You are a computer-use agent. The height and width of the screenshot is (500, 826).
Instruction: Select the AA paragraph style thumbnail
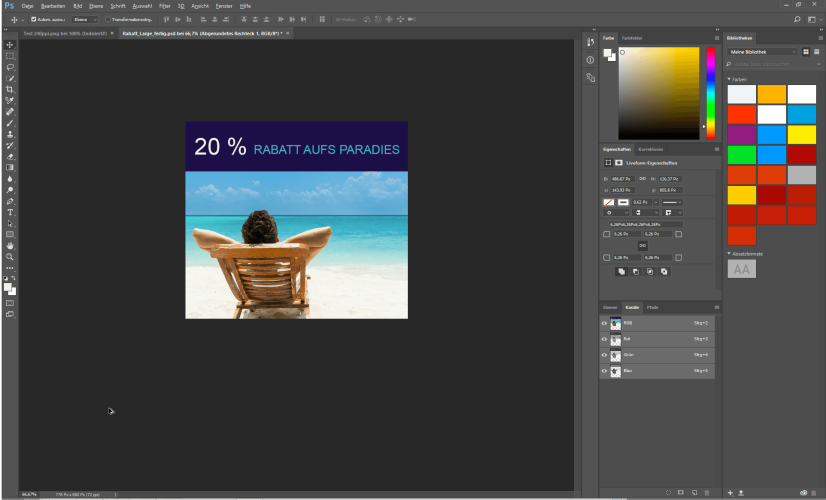742,269
